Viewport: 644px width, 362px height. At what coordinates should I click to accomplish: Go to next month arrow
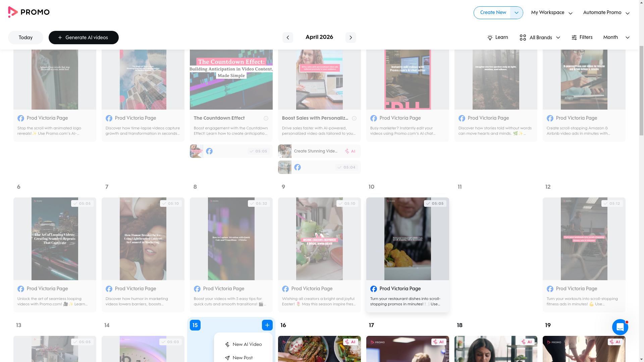pos(351,38)
